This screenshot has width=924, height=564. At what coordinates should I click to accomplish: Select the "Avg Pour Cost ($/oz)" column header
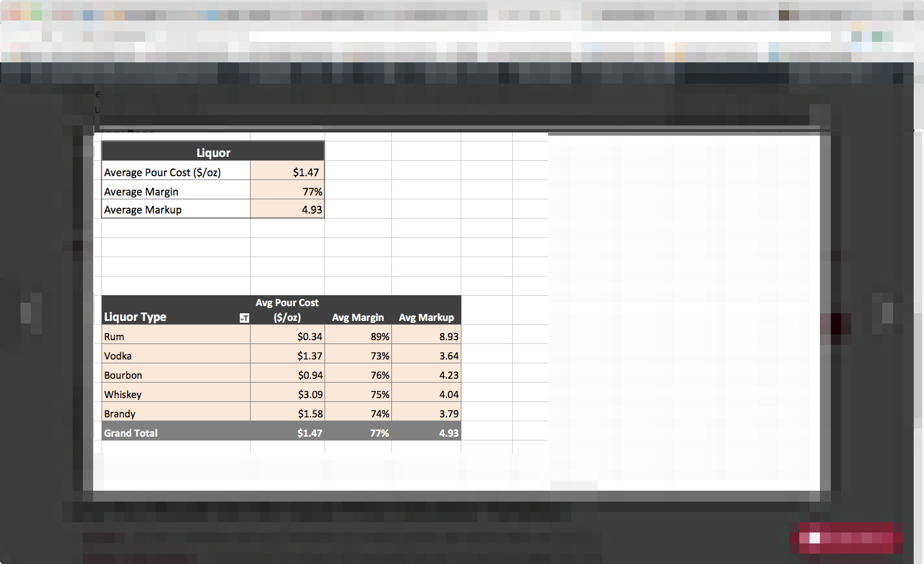[x=287, y=310]
